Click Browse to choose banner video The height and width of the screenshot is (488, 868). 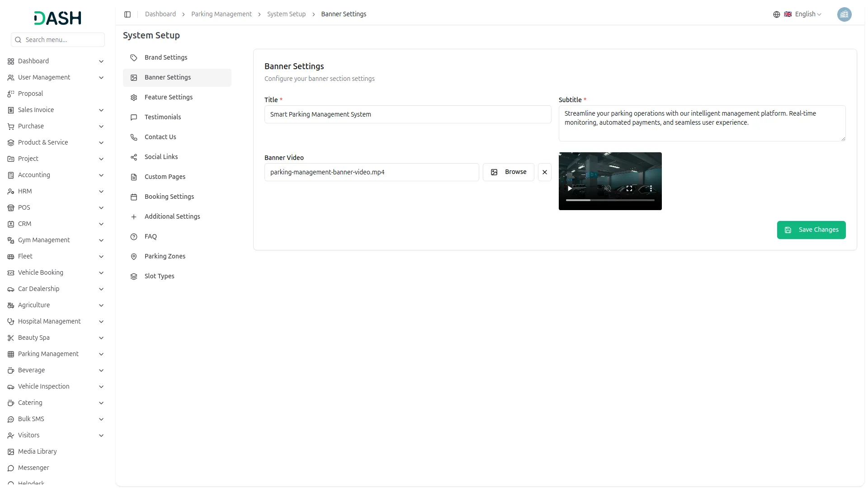coord(508,172)
